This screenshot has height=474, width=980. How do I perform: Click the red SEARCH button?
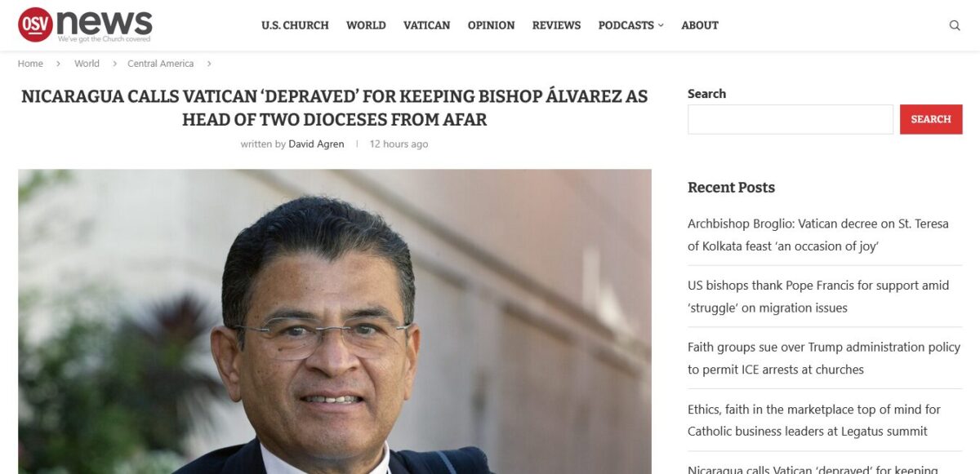(x=931, y=119)
